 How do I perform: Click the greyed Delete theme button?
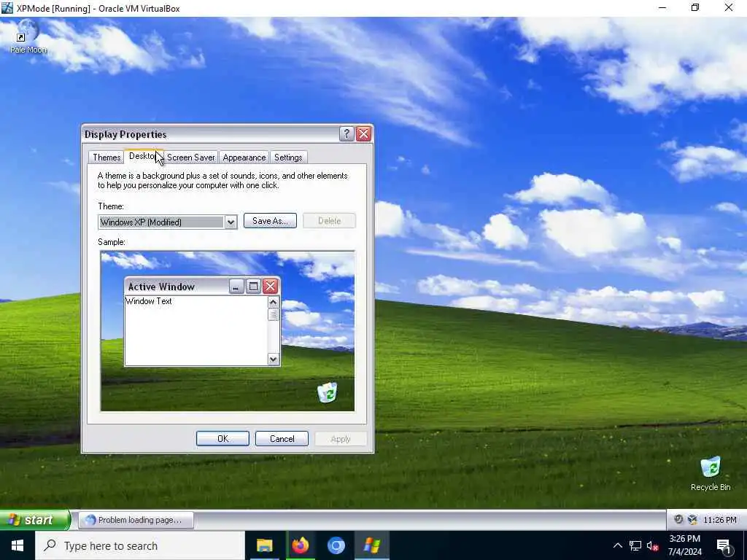329,221
